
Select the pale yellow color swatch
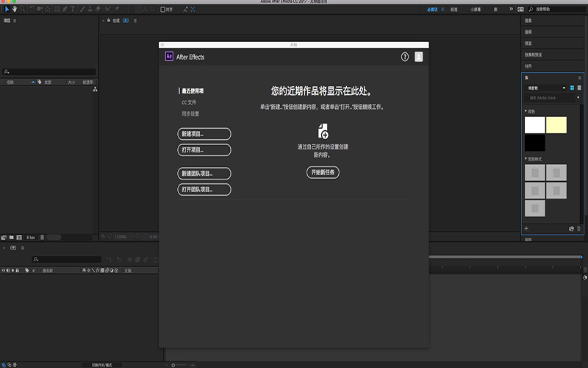pos(556,125)
